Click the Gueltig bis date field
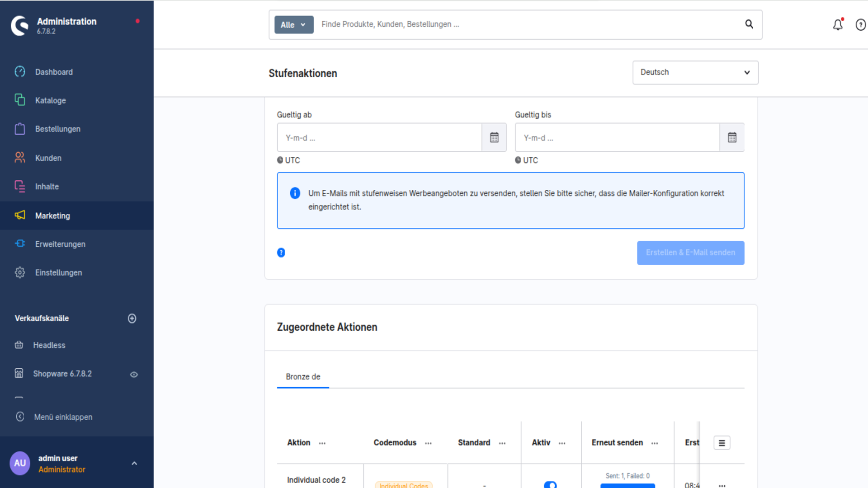 (617, 137)
